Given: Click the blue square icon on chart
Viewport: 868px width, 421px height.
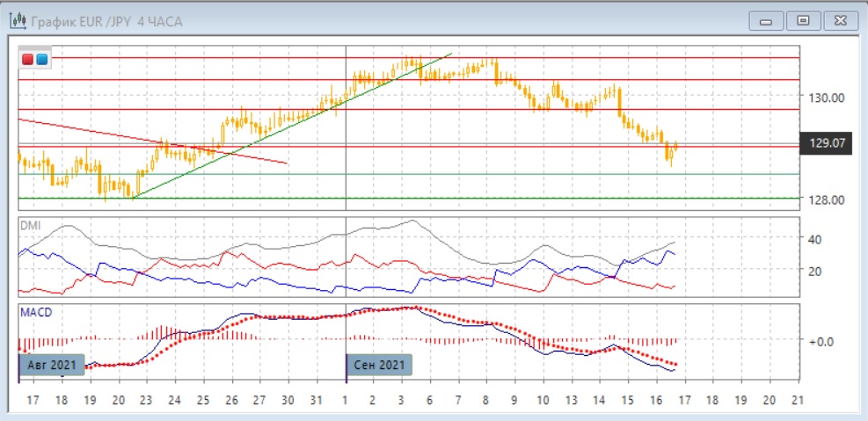Looking at the screenshot, I should point(41,60).
